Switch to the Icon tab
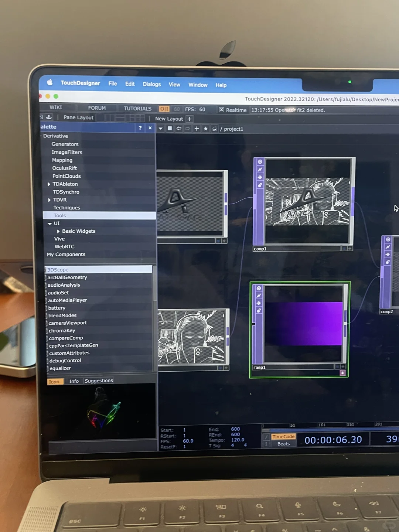Image resolution: width=399 pixels, height=532 pixels. click(x=54, y=382)
